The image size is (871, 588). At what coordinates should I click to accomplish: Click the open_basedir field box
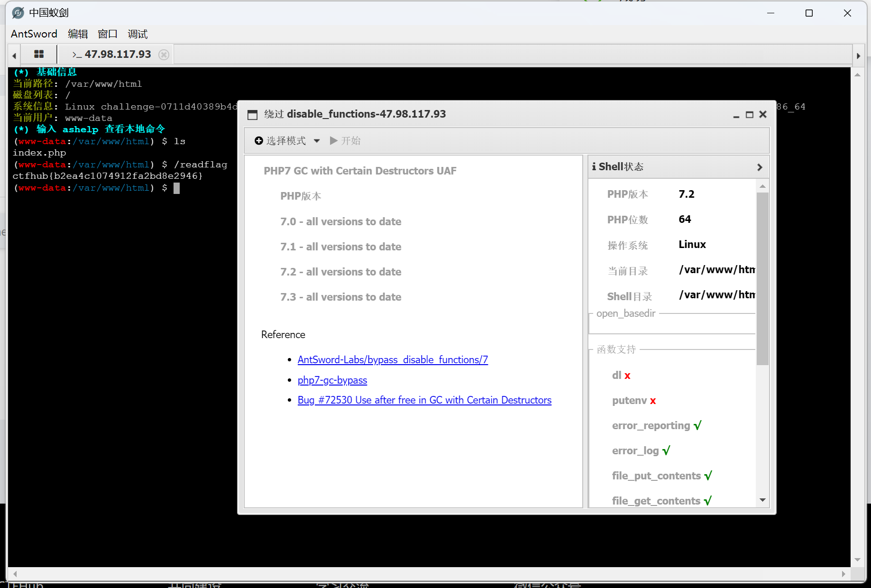[x=672, y=324]
